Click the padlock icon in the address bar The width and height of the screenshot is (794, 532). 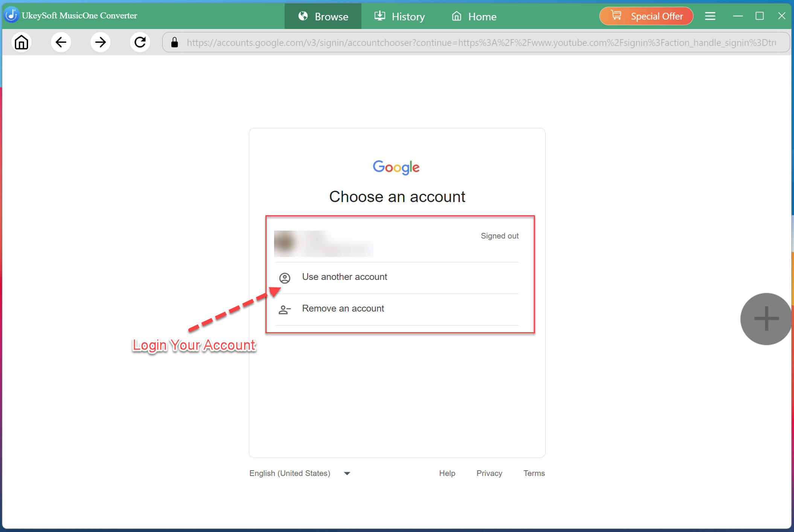[174, 42]
